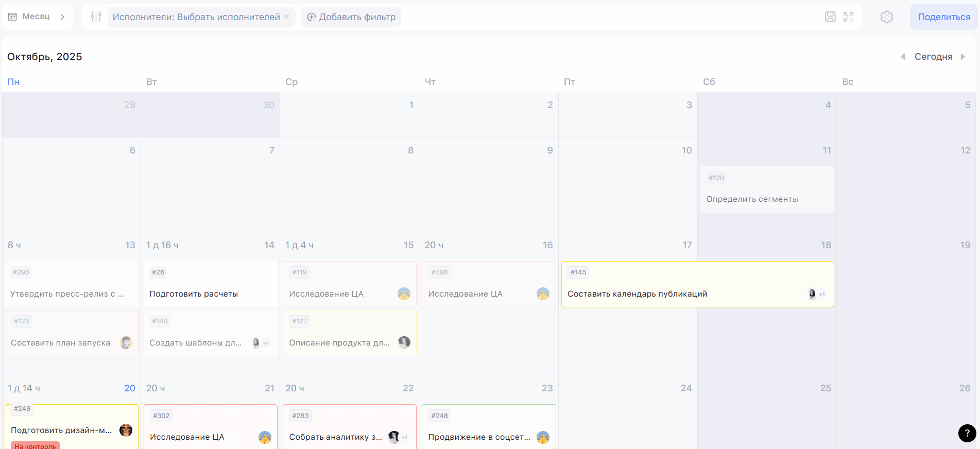Click the calendar icon beside Месяц
This screenshot has height=449, width=980.
pyautogui.click(x=13, y=17)
